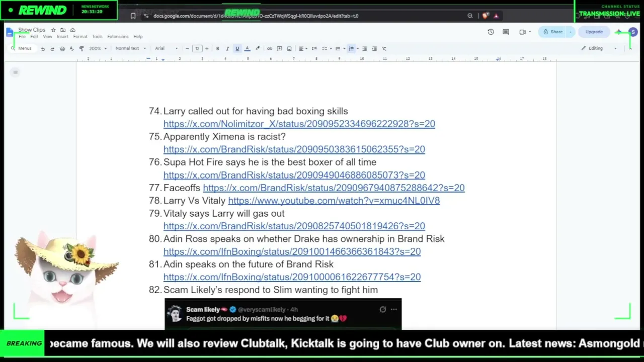Open the Larry Vs Vitaly YouTube link

(x=334, y=201)
